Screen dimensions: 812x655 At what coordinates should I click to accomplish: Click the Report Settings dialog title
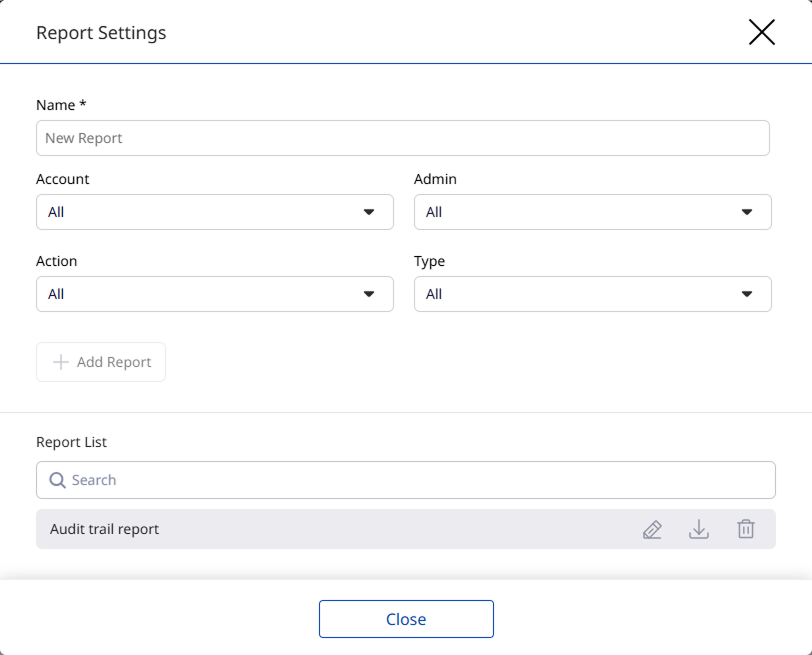[101, 33]
